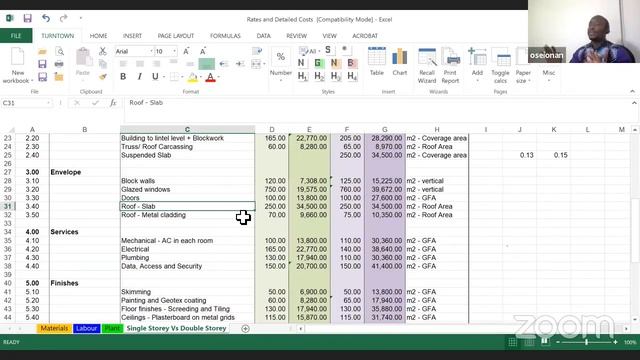Viewport: 640px width, 360px height.
Task: Open Print Preview magnifier icon
Action: [x=60, y=51]
